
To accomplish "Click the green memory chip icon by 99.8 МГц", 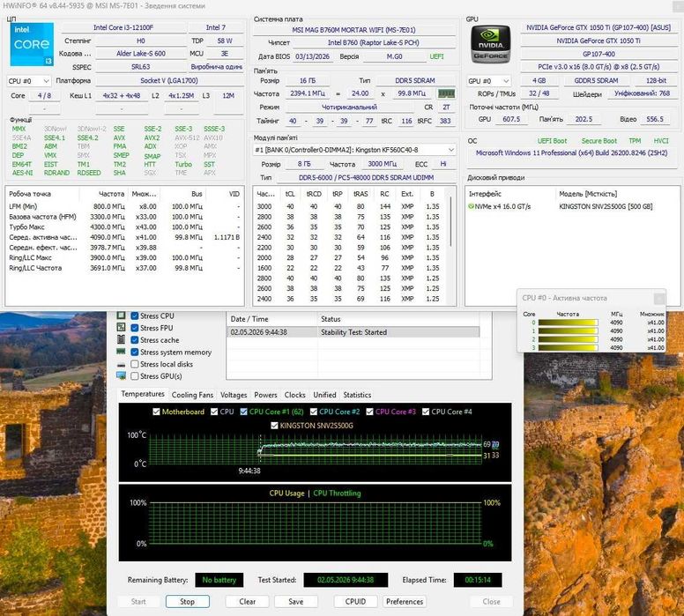I will point(446,93).
